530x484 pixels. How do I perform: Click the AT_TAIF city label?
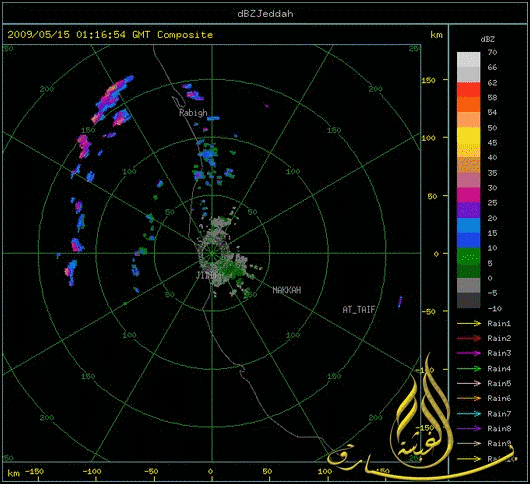359,310
